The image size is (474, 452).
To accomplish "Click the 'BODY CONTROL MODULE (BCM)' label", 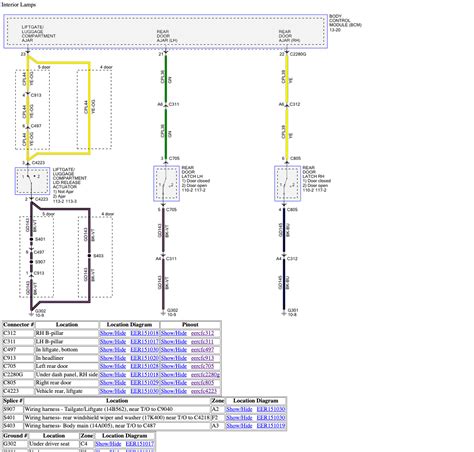I will pyautogui.click(x=345, y=23).
